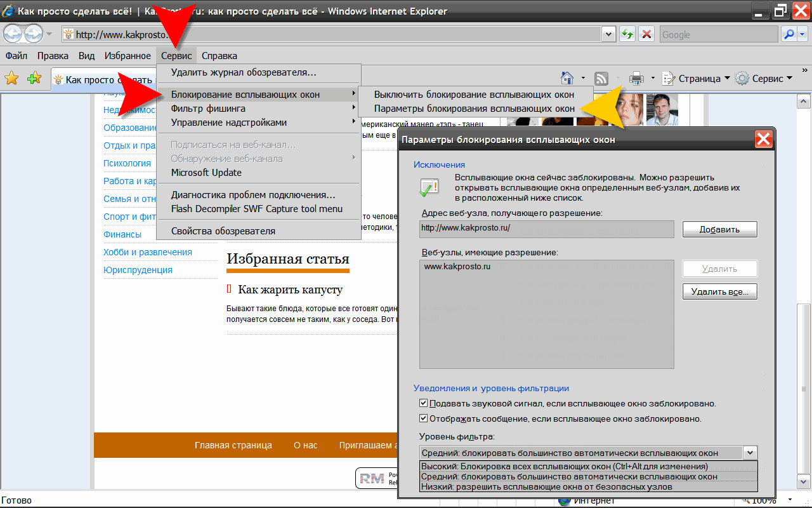Image resolution: width=812 pixels, height=508 pixels.
Task: Expand the Сервис command bar dropdown
Action: coord(789,78)
